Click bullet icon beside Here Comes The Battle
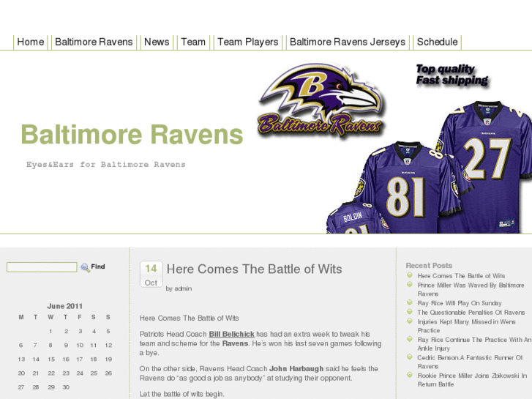Viewport: 532px width, 399px height. click(410, 275)
